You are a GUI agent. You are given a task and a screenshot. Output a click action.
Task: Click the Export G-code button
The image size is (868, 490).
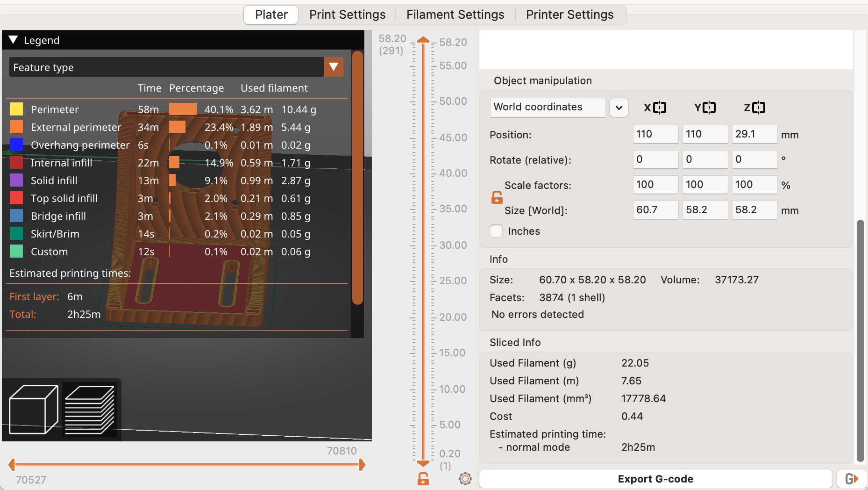tap(655, 478)
